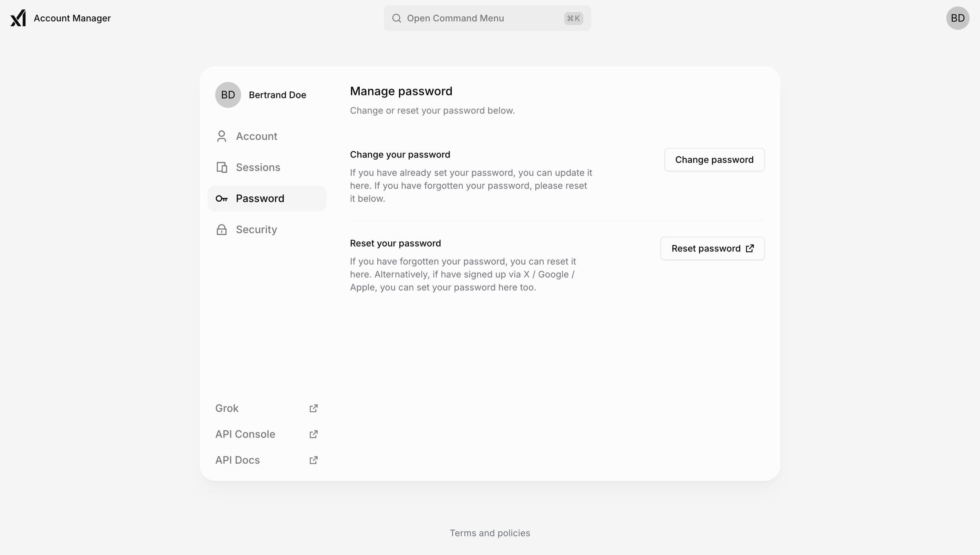Open the Account settings section
Screen dimensions: 980x555
tap(267, 136)
